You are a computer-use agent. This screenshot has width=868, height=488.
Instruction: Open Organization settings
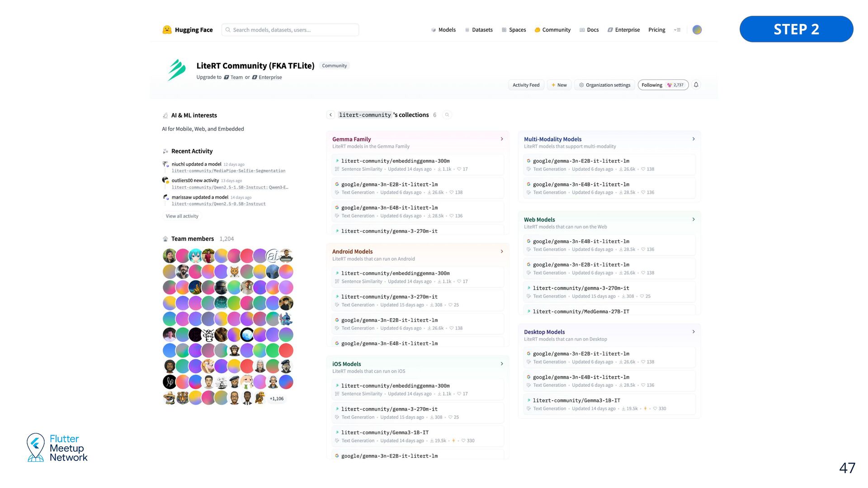[604, 85]
